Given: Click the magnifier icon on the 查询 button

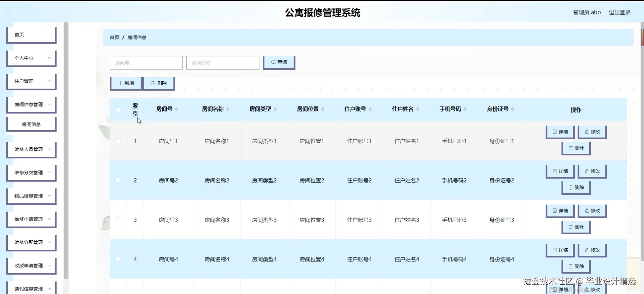Looking at the screenshot, I should pos(273,62).
